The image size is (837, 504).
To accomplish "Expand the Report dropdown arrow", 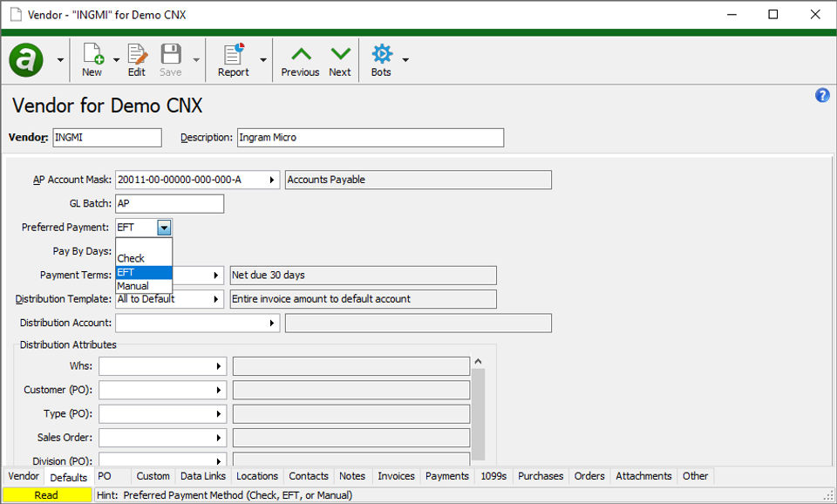I will pos(263,60).
